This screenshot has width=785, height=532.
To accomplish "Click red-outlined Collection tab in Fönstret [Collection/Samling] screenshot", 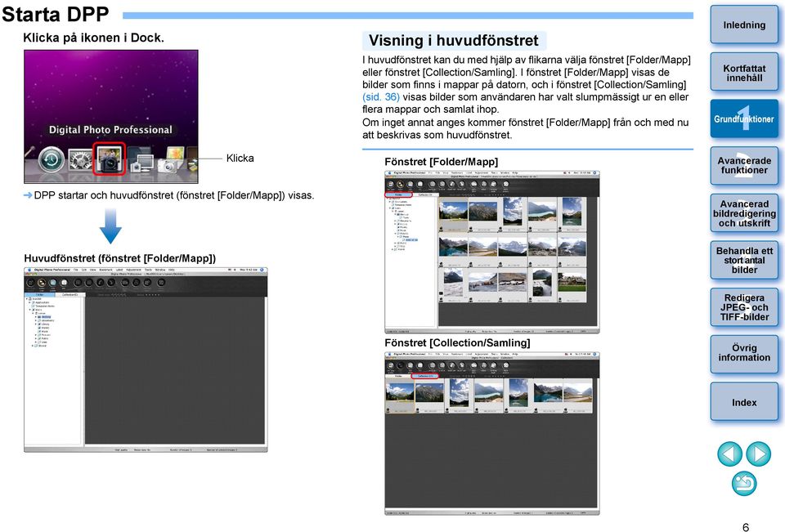I will coord(425,376).
